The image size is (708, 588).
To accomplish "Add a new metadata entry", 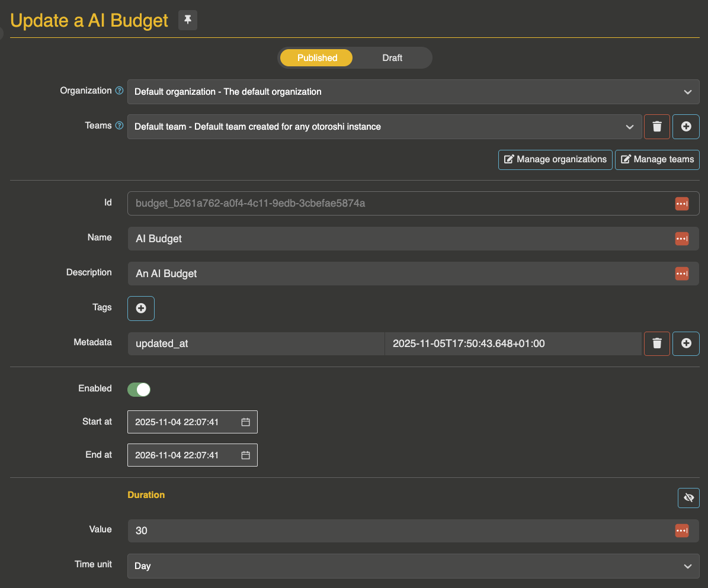I will [686, 343].
